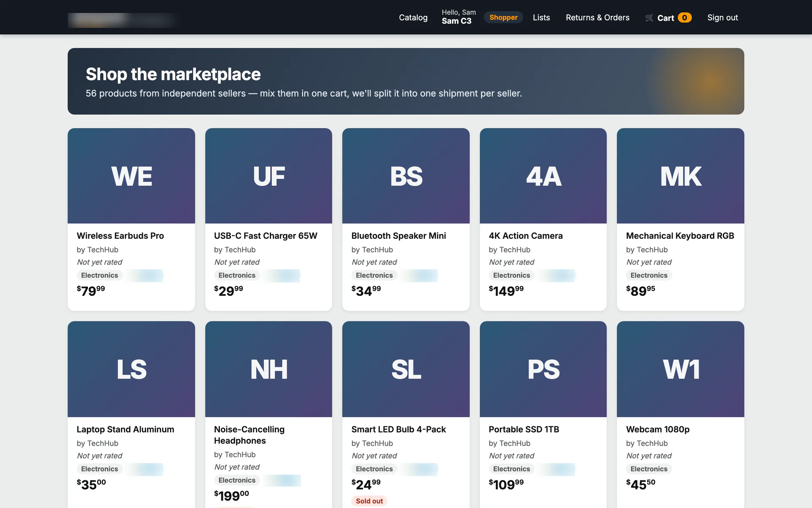
Task: Open the SL product thumbnail
Action: click(x=406, y=369)
